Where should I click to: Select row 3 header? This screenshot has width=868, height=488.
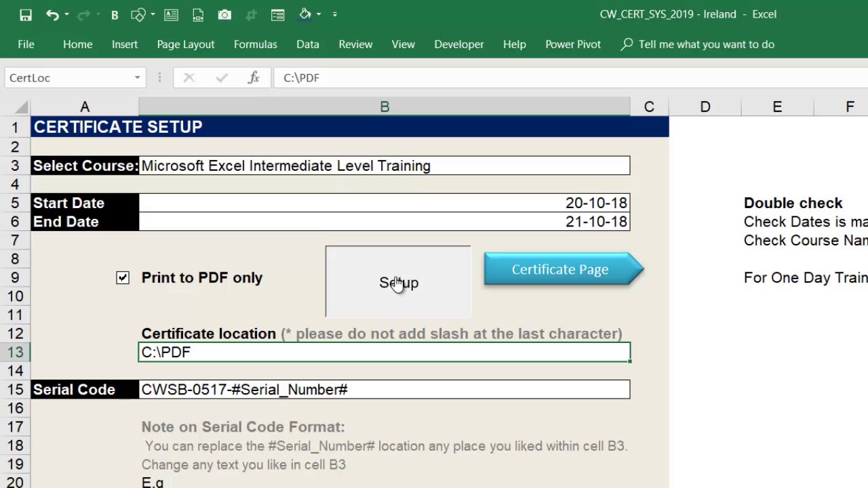(x=15, y=165)
